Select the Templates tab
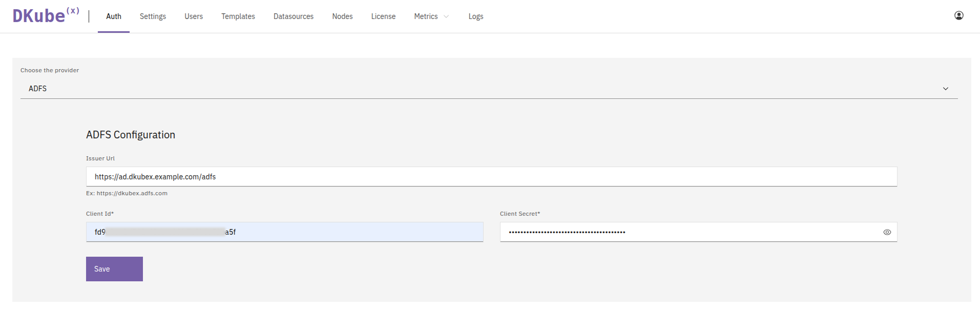Image resolution: width=980 pixels, height=310 pixels. [238, 16]
